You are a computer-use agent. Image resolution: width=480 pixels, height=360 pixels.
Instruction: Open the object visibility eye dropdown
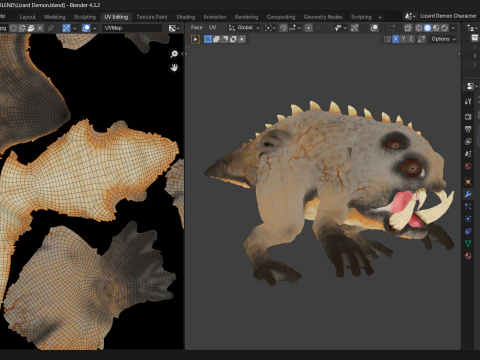340,28
